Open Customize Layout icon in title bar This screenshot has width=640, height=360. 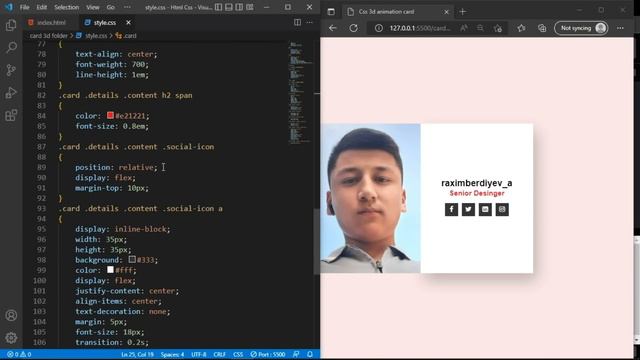[x=250, y=7]
